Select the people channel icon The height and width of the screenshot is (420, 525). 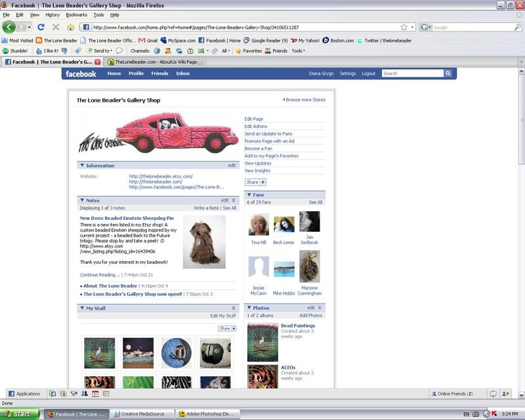168,51
